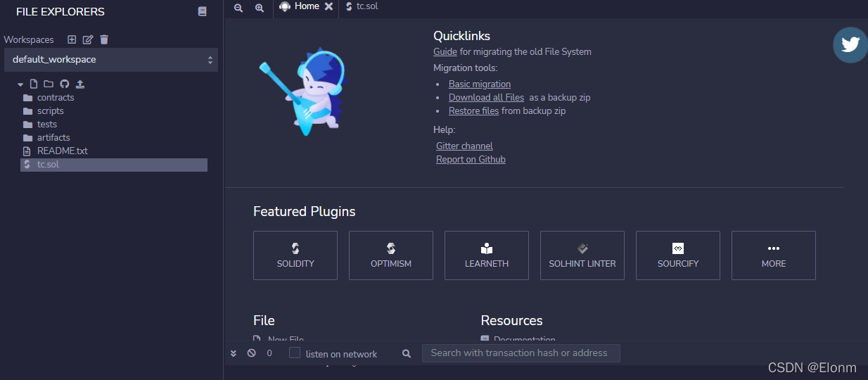Viewport: 868px width, 380px height.
Task: Collapse the workspace file tree arrow
Action: (x=20, y=84)
